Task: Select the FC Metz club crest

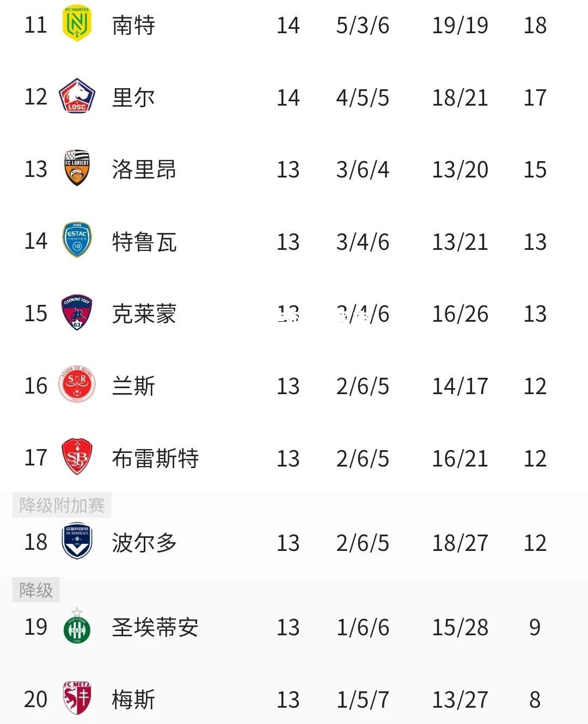Action: (77, 698)
